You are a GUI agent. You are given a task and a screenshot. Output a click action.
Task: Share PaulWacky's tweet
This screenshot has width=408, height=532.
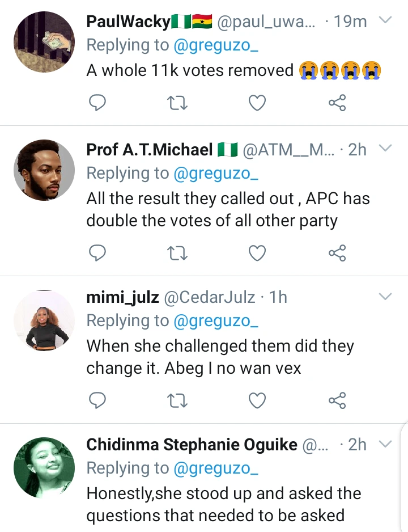click(337, 103)
